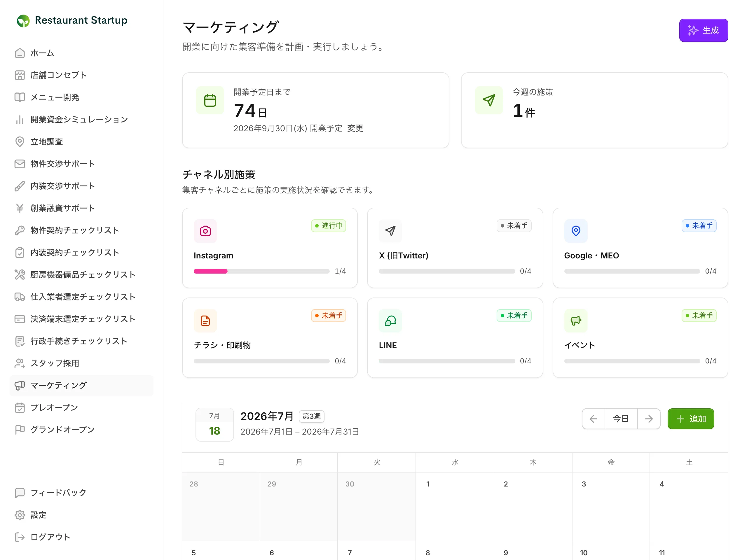This screenshot has width=747, height=560.
Task: Click the 厨房機器備品チェックリスト utensils icon
Action: tap(20, 275)
